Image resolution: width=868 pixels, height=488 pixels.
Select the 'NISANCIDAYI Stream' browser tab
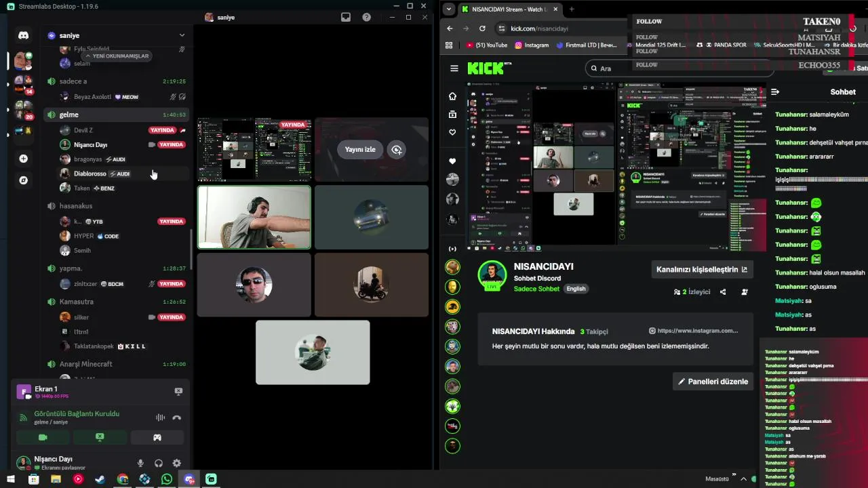coord(509,9)
